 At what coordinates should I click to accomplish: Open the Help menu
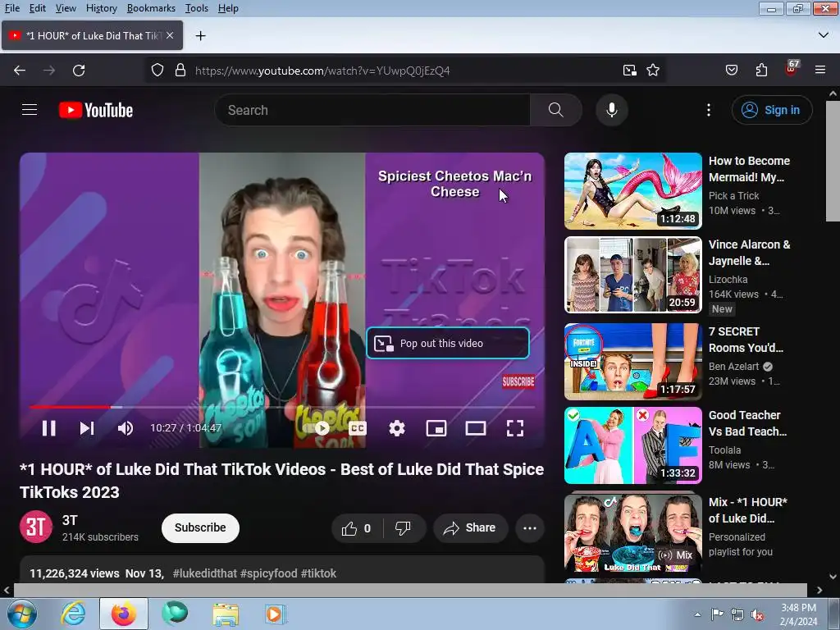tap(228, 8)
